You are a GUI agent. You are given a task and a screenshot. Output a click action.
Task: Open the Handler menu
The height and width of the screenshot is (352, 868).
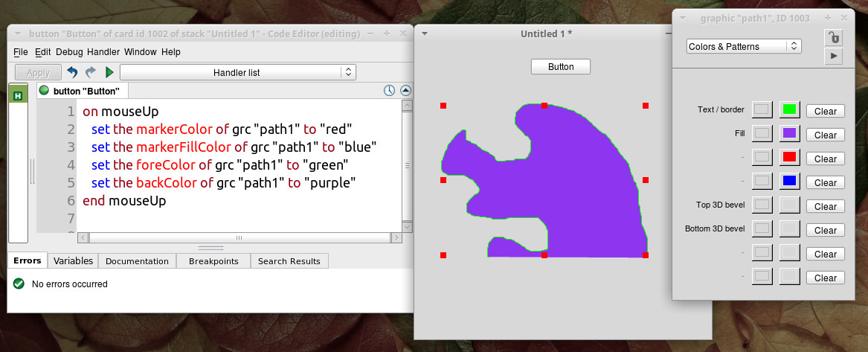click(x=103, y=52)
